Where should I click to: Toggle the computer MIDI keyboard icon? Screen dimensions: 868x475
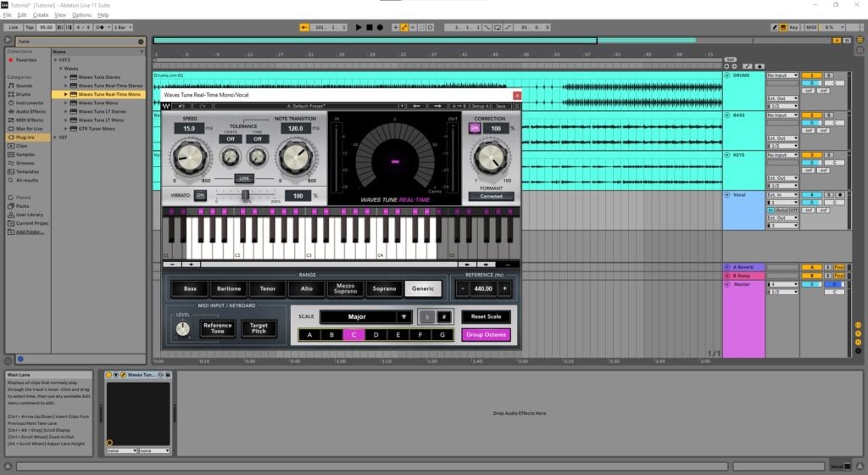point(783,27)
